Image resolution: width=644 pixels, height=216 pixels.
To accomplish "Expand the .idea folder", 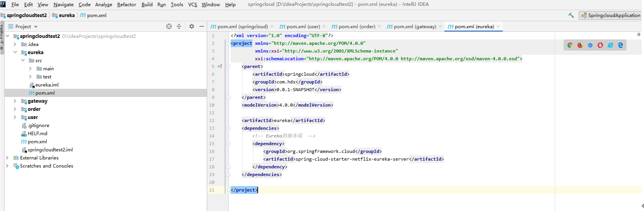I will coord(15,44).
